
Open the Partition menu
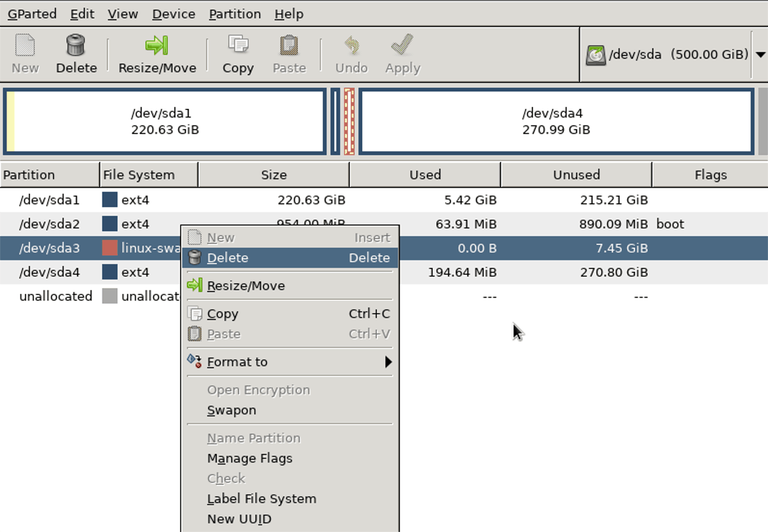point(235,13)
